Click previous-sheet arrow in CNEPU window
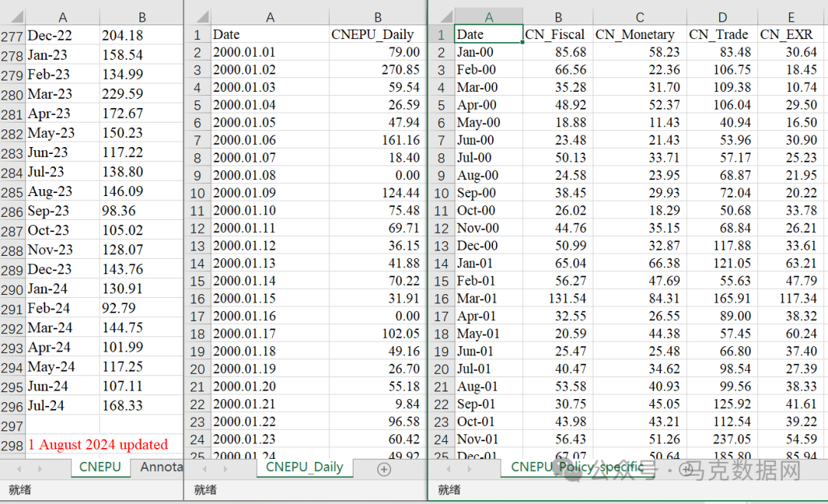This screenshot has height=504, width=828. click(19, 469)
